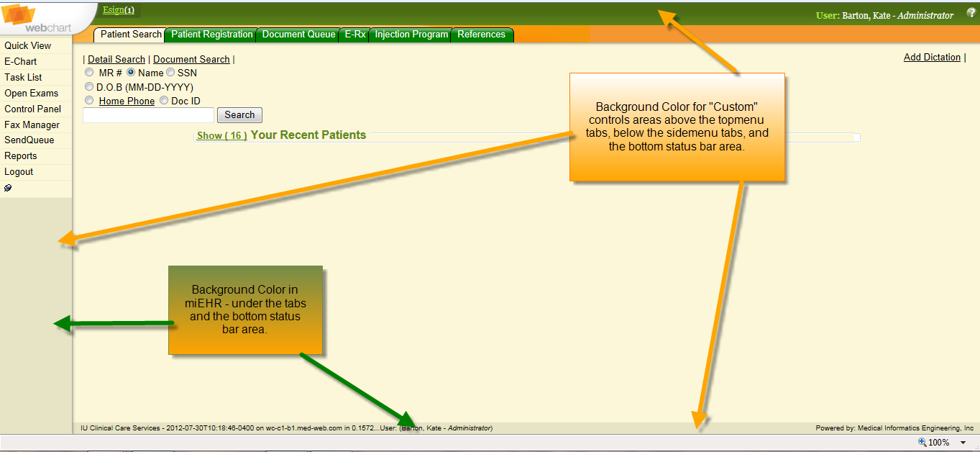This screenshot has width=980, height=452.
Task: Select the MR # radio button
Action: 89,73
